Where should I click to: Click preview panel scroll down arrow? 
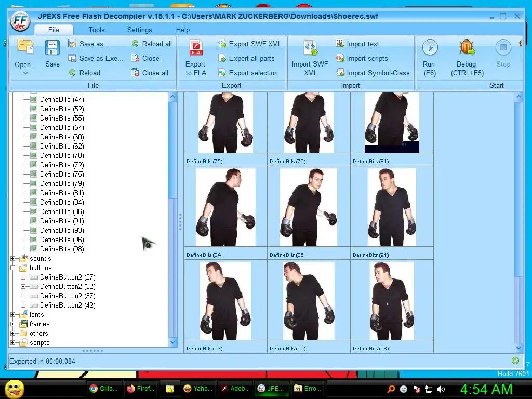pos(518,348)
